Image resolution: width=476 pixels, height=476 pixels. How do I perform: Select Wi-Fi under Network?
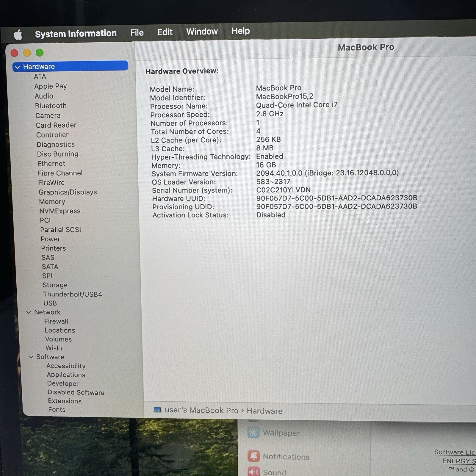click(x=54, y=348)
